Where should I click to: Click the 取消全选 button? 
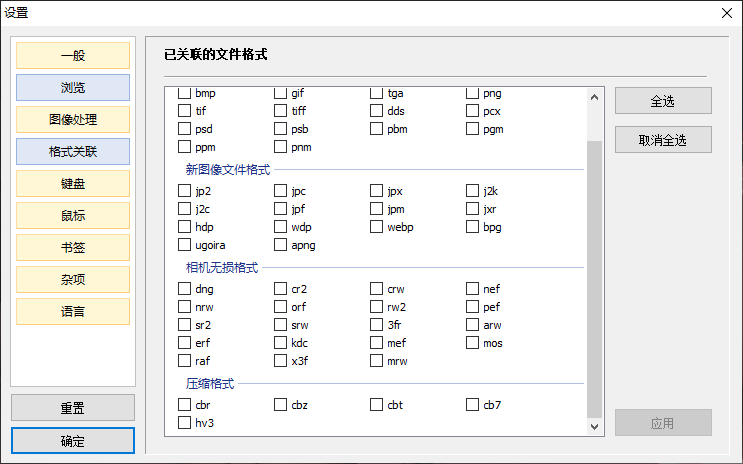click(663, 140)
